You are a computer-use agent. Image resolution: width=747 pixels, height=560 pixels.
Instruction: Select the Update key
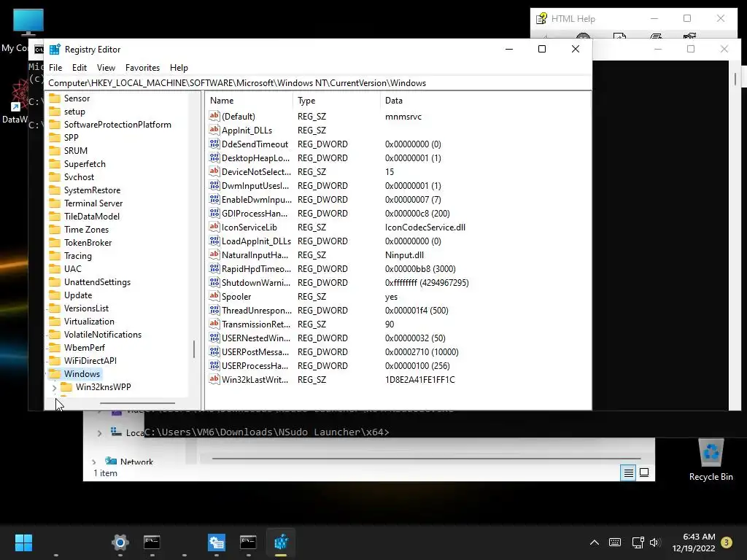pyautogui.click(x=77, y=295)
